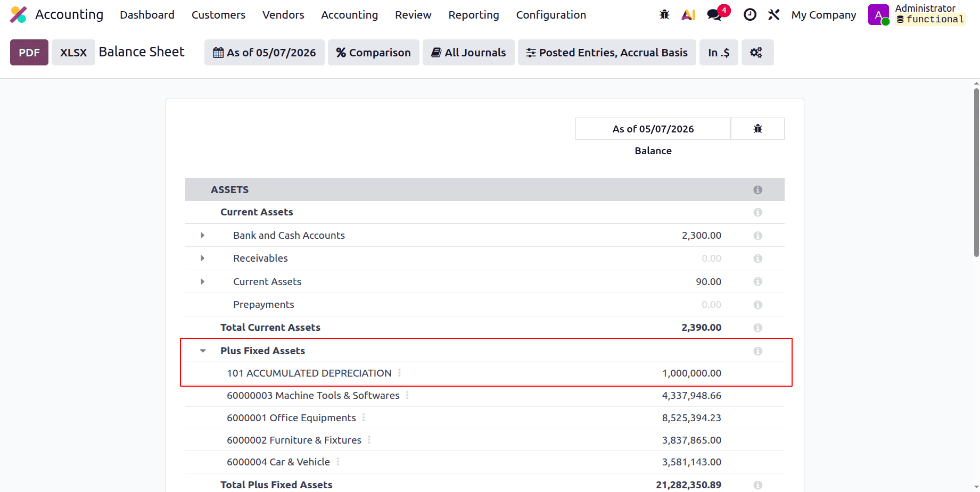Open the Reporting menu

pyautogui.click(x=474, y=15)
